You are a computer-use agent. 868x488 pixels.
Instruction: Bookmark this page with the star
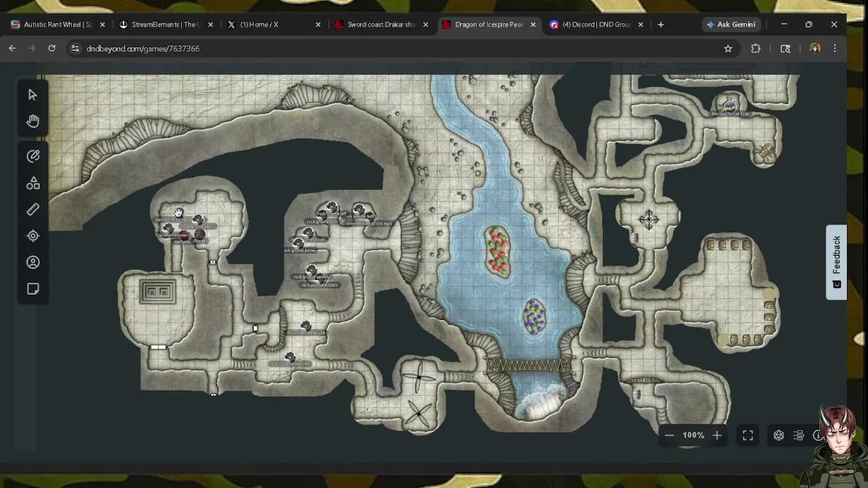pos(728,48)
